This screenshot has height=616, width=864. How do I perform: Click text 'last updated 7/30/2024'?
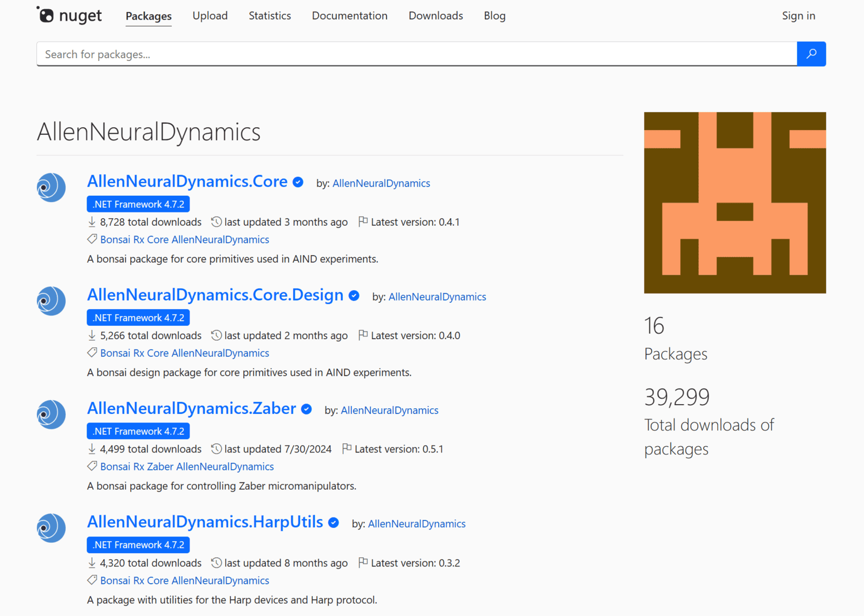tap(278, 449)
